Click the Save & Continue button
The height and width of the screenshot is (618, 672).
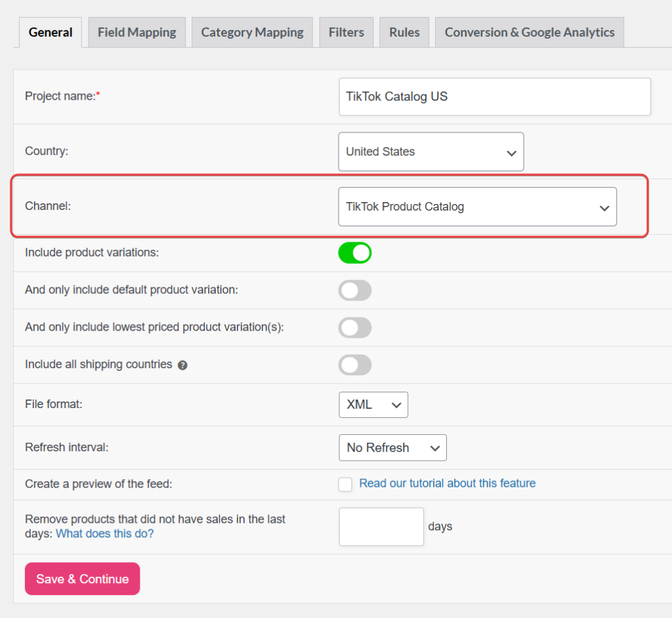click(82, 579)
